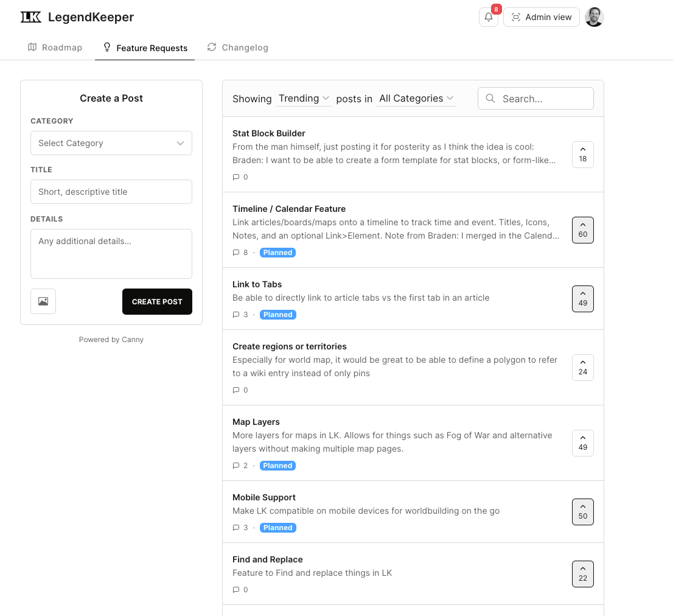Click comment icon on Map Layers

[x=236, y=465]
